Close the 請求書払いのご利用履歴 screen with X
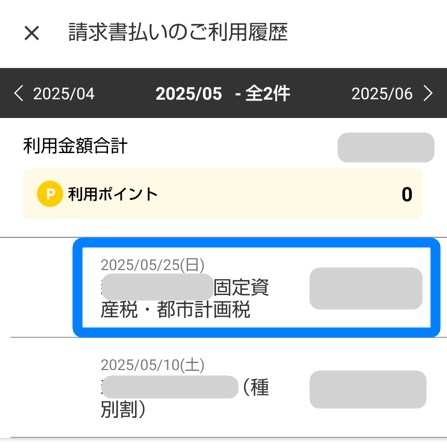Screen dimensions: 447x448 click(x=32, y=33)
